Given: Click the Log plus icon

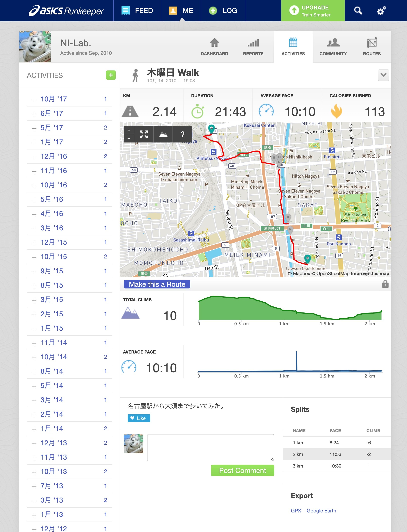Looking at the screenshot, I should [x=213, y=11].
